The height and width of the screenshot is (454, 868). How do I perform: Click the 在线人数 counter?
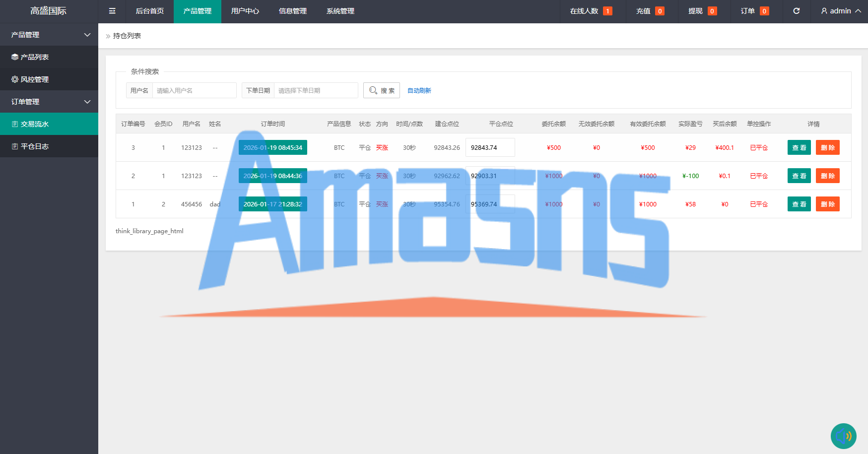click(591, 11)
